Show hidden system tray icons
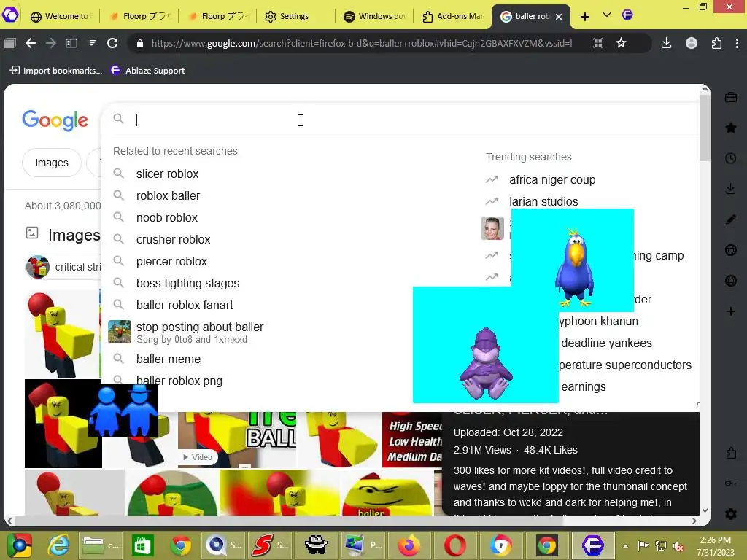 (x=625, y=545)
